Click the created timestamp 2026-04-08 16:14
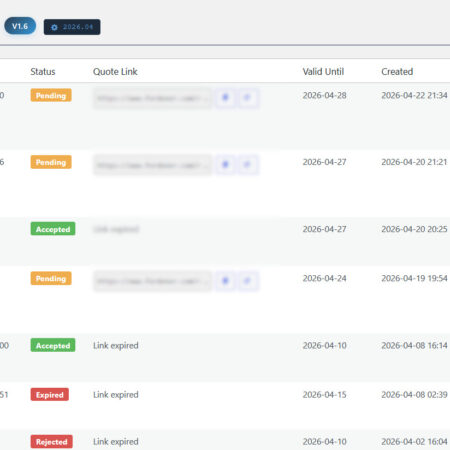The height and width of the screenshot is (450, 450). (414, 345)
